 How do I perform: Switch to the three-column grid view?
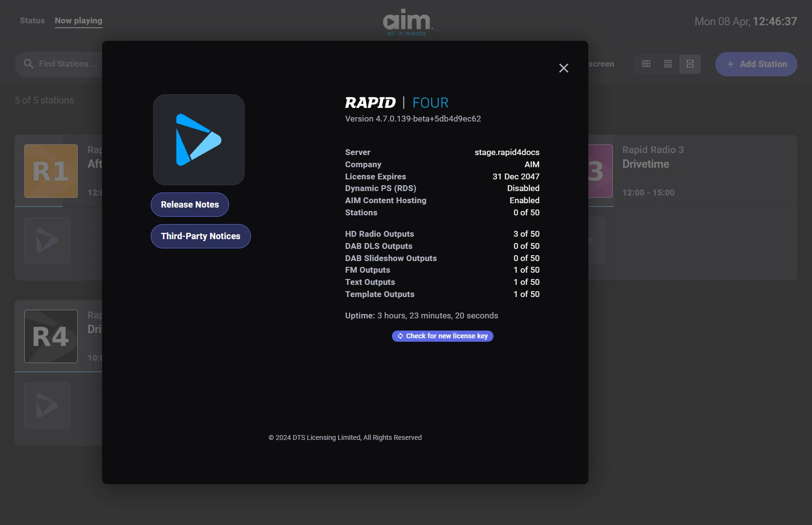click(646, 64)
